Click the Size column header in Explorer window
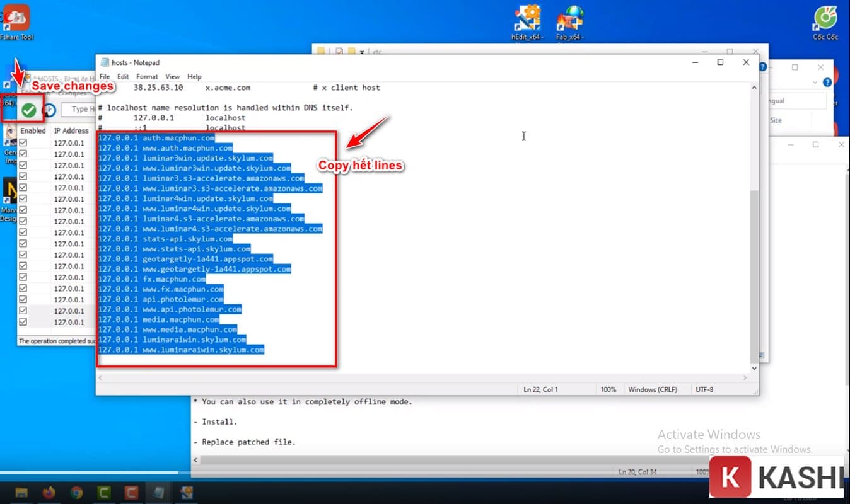This screenshot has width=850, height=504. coord(776,120)
